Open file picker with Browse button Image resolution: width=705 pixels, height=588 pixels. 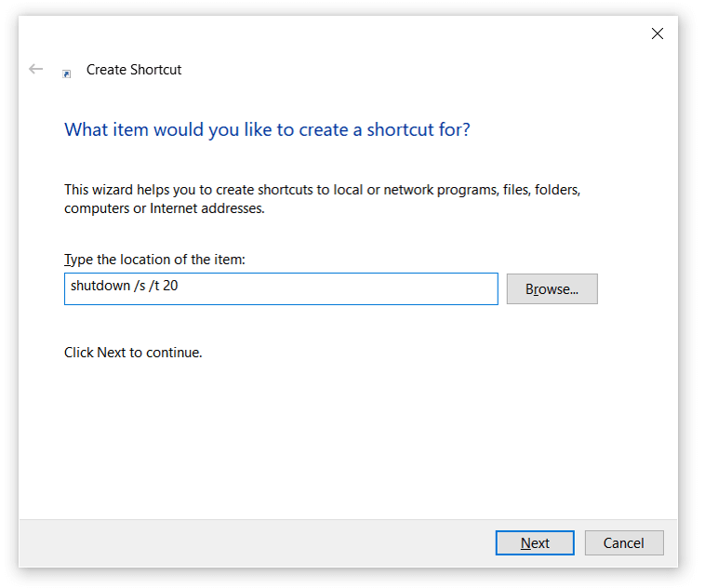(x=552, y=289)
